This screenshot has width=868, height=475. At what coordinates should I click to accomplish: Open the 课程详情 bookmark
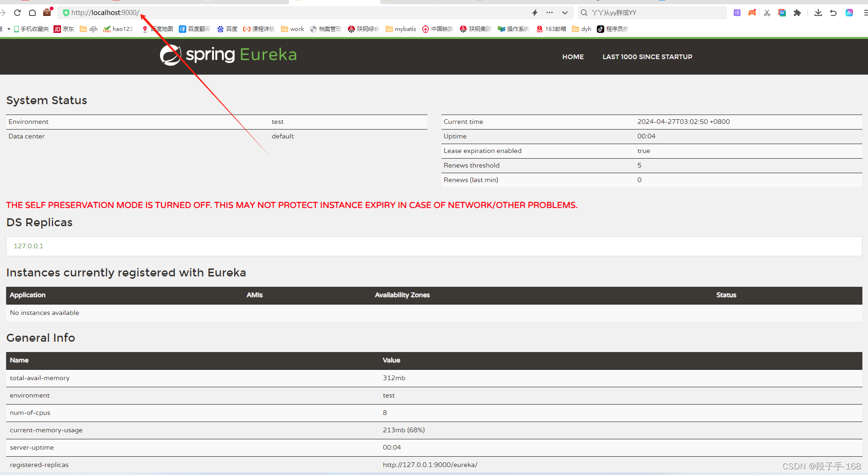(x=259, y=29)
